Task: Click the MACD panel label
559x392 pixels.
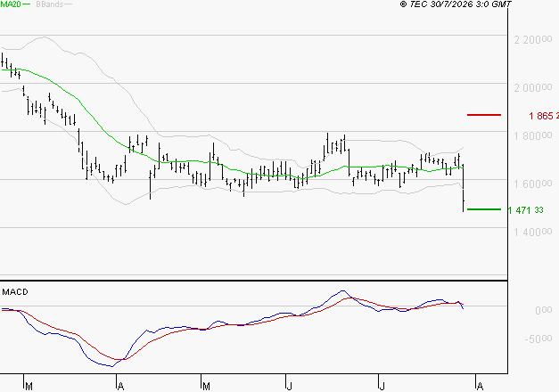Action: [15, 292]
